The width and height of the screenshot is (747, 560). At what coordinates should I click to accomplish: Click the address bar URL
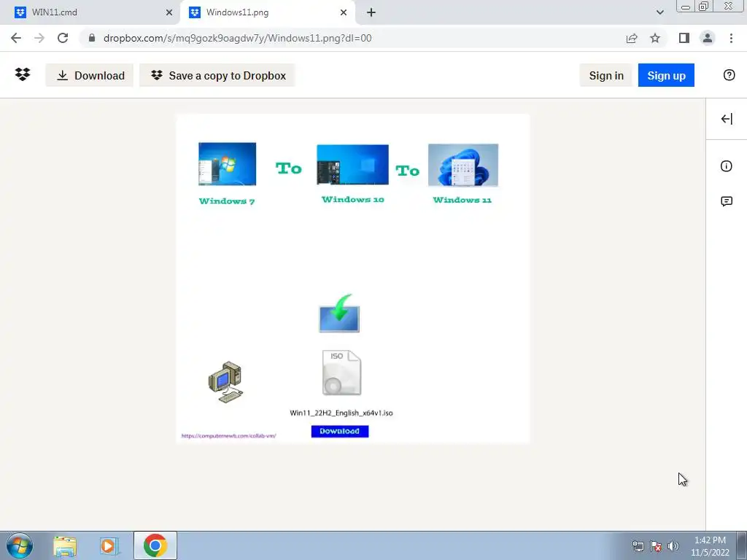click(237, 38)
